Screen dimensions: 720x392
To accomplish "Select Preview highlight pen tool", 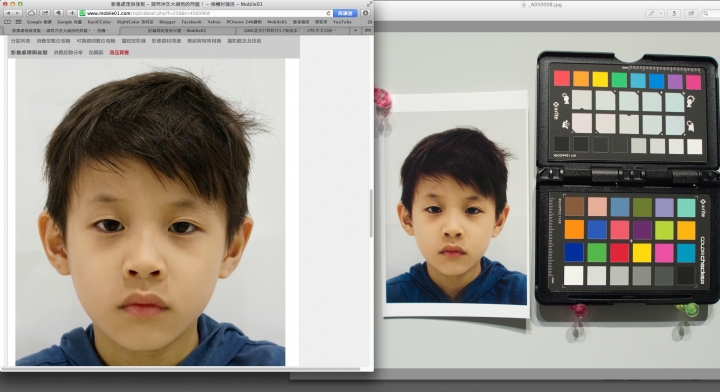I will pyautogui.click(x=652, y=13).
